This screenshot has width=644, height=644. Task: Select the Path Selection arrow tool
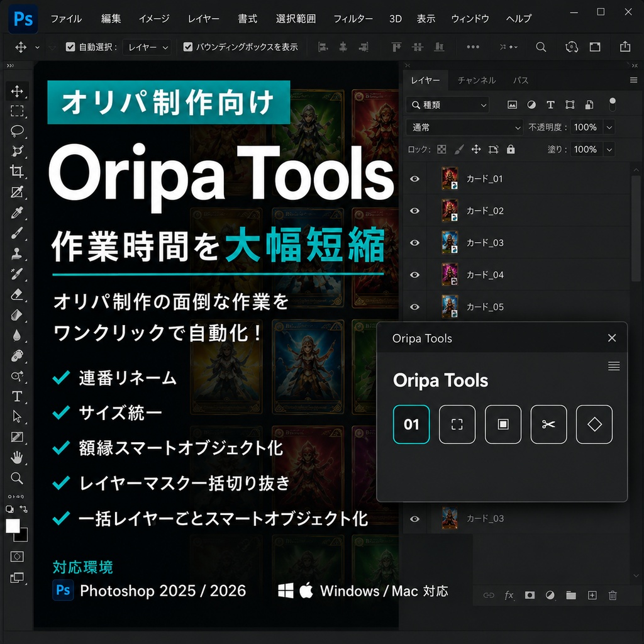17,416
